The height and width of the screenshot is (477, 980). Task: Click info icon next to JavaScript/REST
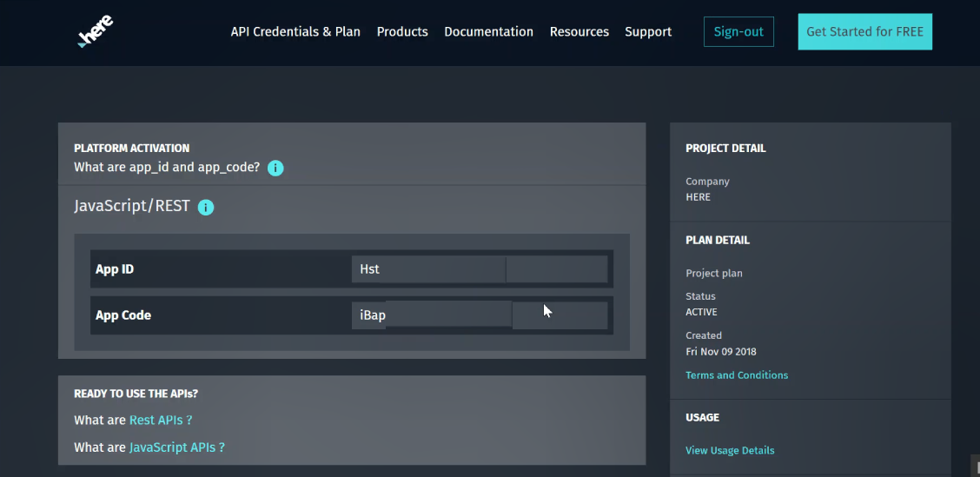click(x=206, y=207)
